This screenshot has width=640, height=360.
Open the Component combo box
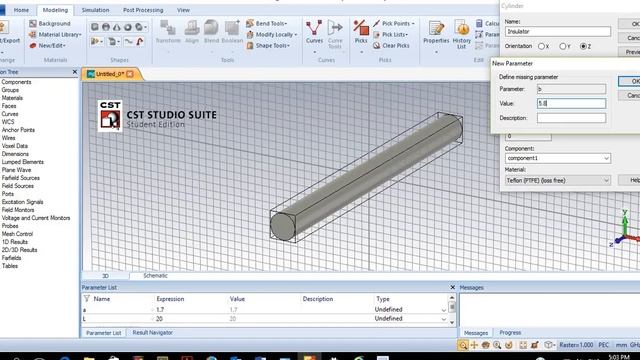[558, 158]
